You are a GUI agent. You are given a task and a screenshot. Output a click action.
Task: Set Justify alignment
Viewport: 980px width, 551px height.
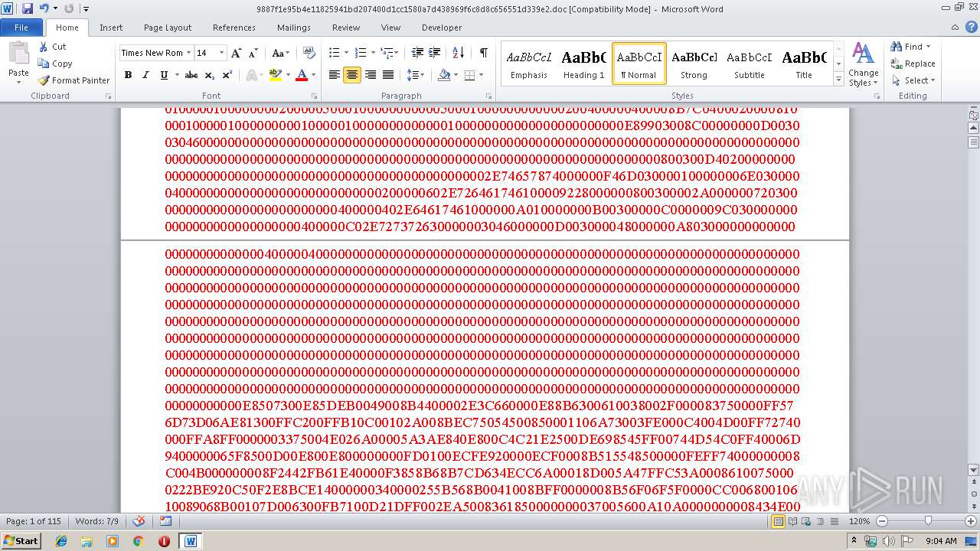pos(388,75)
